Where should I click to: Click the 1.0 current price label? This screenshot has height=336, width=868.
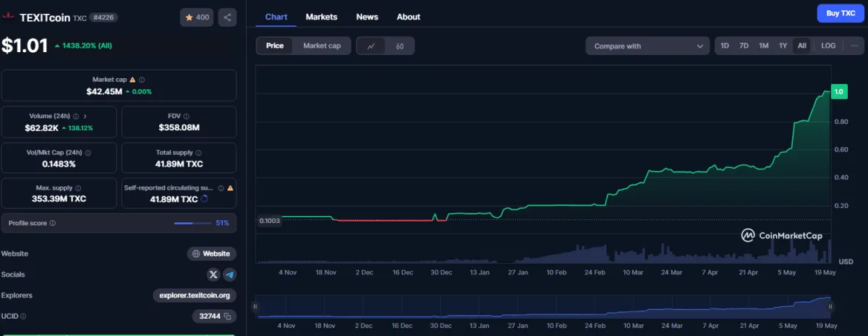pyautogui.click(x=839, y=92)
